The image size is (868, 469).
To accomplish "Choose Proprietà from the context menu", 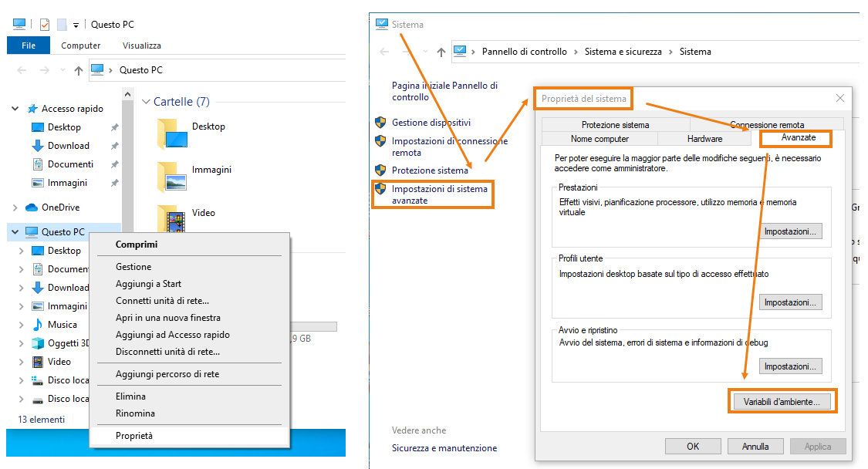I will tap(134, 436).
